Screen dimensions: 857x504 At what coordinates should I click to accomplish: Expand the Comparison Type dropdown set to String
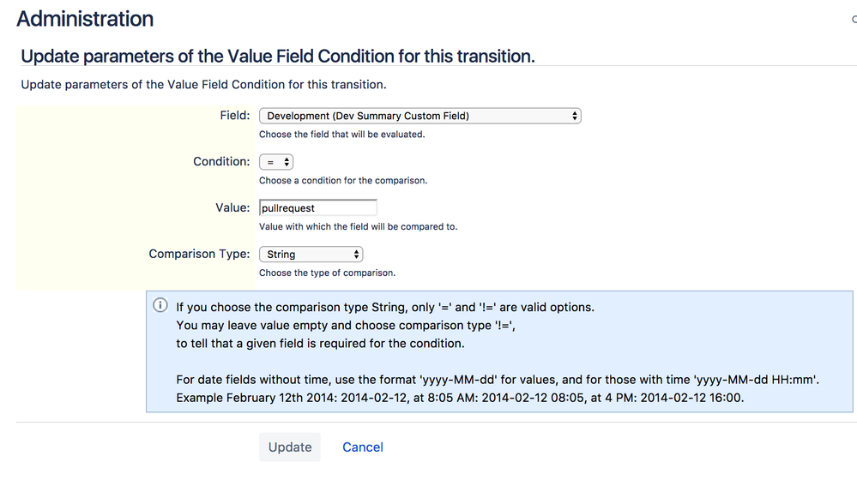click(x=311, y=255)
